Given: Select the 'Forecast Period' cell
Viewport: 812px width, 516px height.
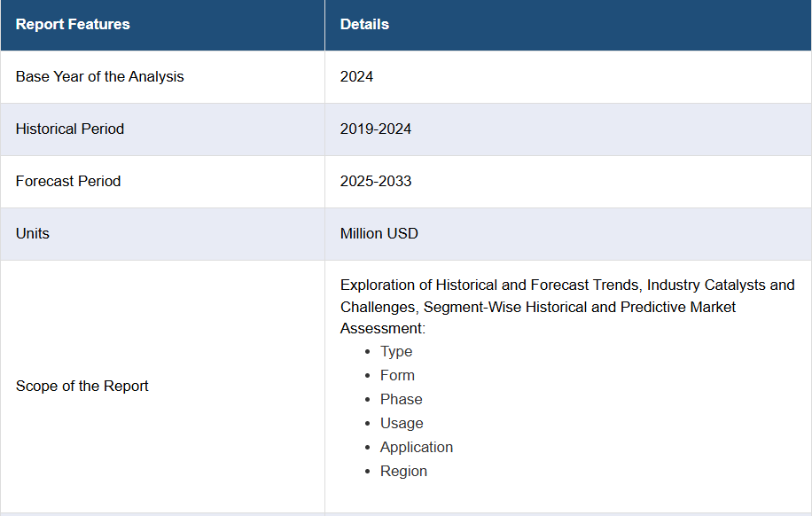Looking at the screenshot, I should click(x=162, y=182).
